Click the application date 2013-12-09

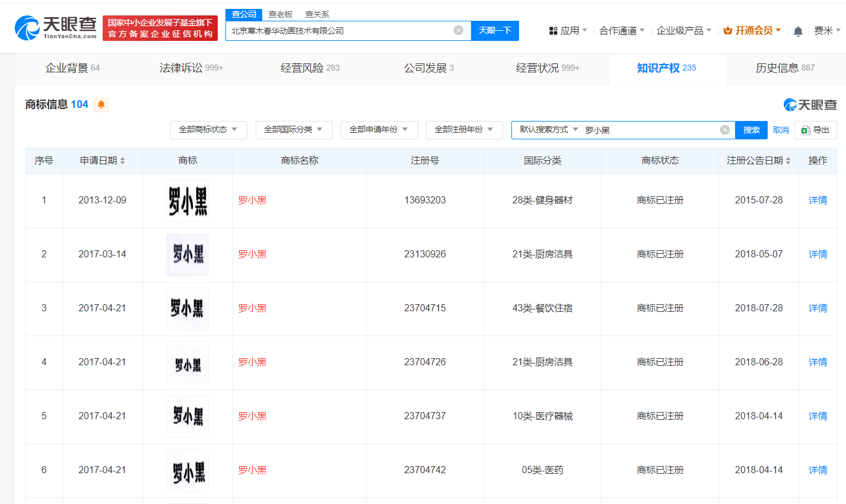102,200
